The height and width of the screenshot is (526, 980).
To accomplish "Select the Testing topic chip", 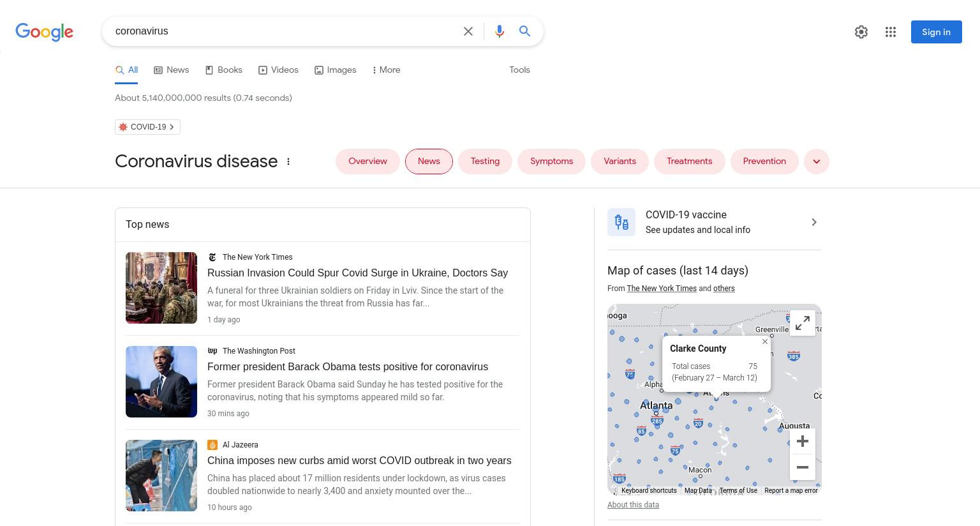I will coord(485,162).
